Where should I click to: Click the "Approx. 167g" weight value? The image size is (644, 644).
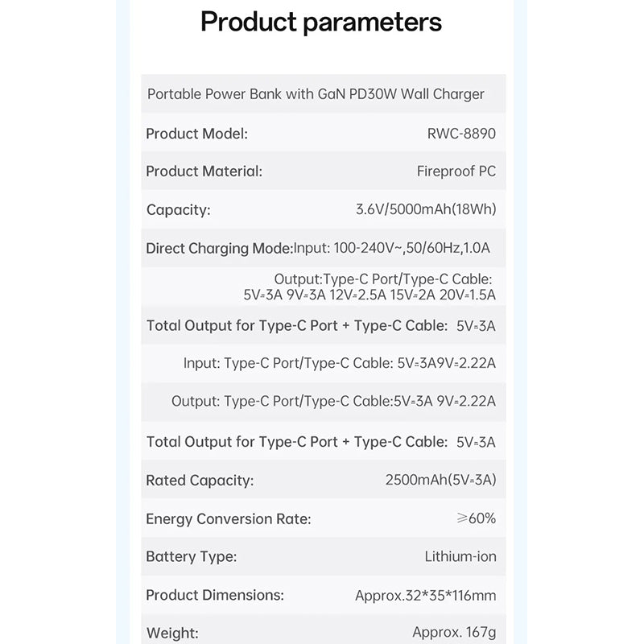454,633
